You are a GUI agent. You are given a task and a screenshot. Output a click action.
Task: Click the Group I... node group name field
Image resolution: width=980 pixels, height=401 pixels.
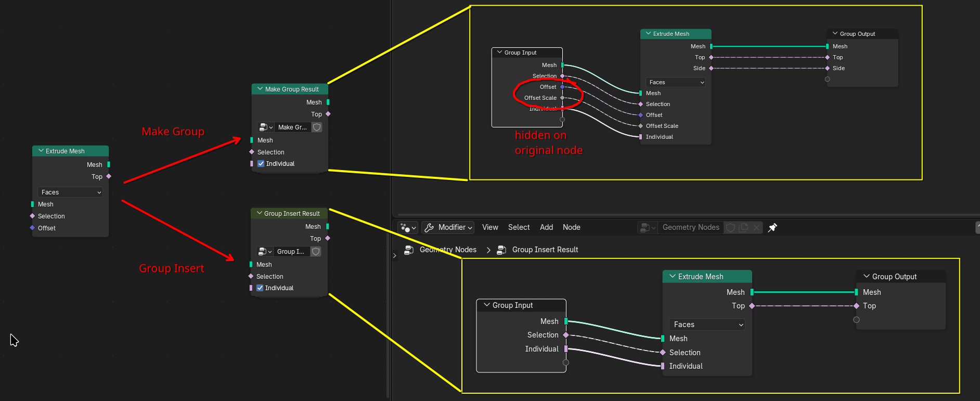(x=291, y=251)
